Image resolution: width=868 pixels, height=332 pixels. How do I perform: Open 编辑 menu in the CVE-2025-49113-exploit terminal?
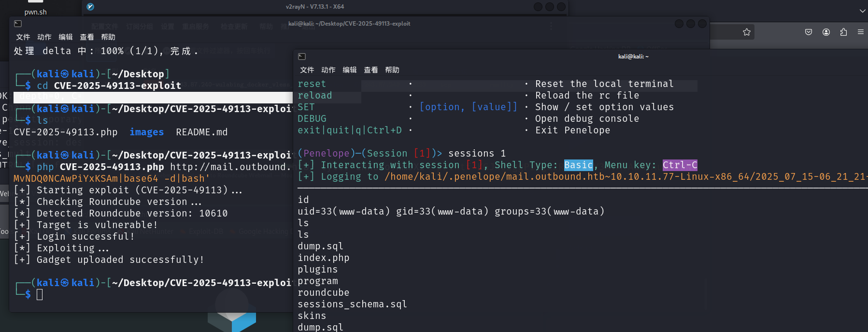65,37
